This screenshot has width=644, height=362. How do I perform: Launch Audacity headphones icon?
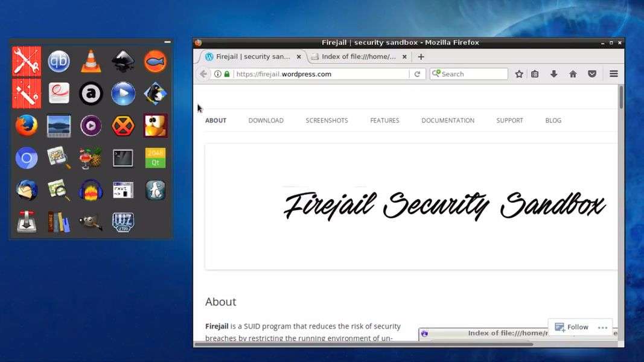91,190
